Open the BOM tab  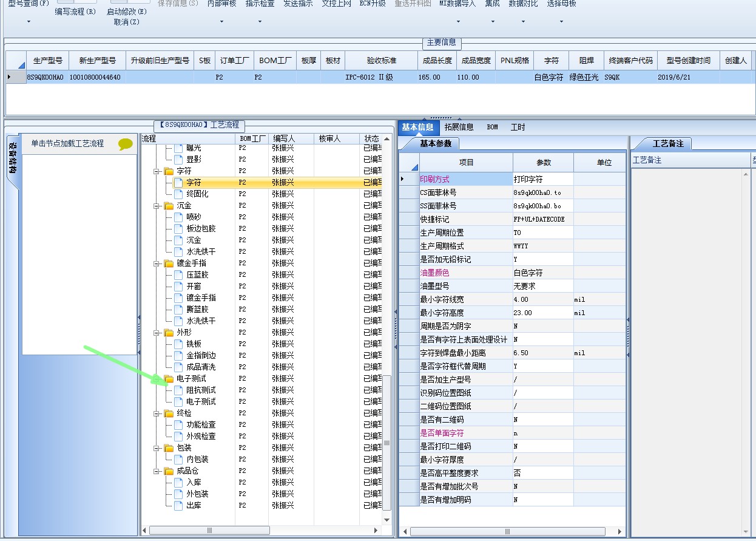[x=492, y=127]
